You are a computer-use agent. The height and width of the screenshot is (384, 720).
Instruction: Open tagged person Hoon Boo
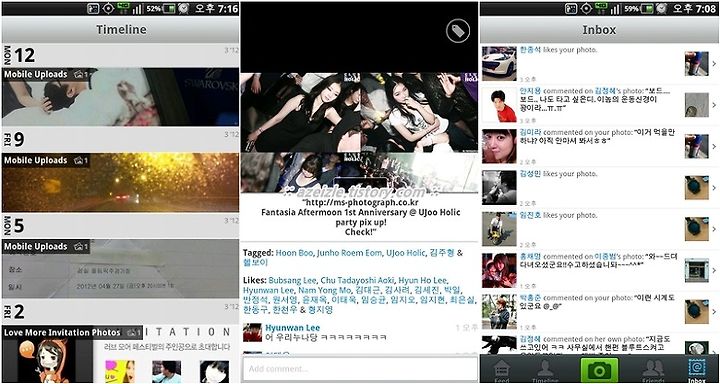point(294,253)
